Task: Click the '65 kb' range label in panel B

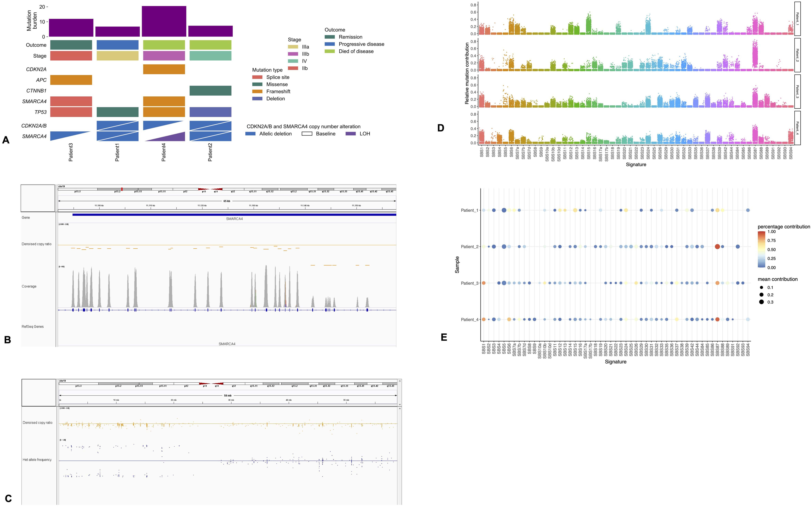Action: (227, 201)
